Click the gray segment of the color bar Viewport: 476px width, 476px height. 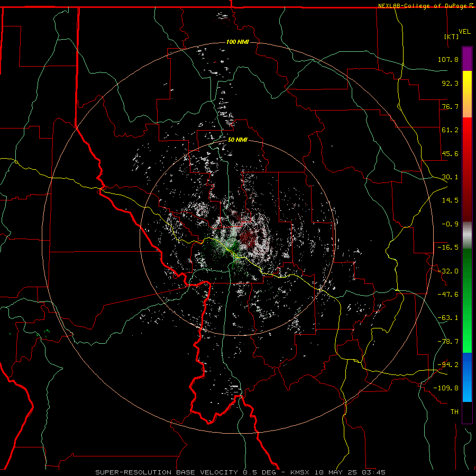coord(467,235)
